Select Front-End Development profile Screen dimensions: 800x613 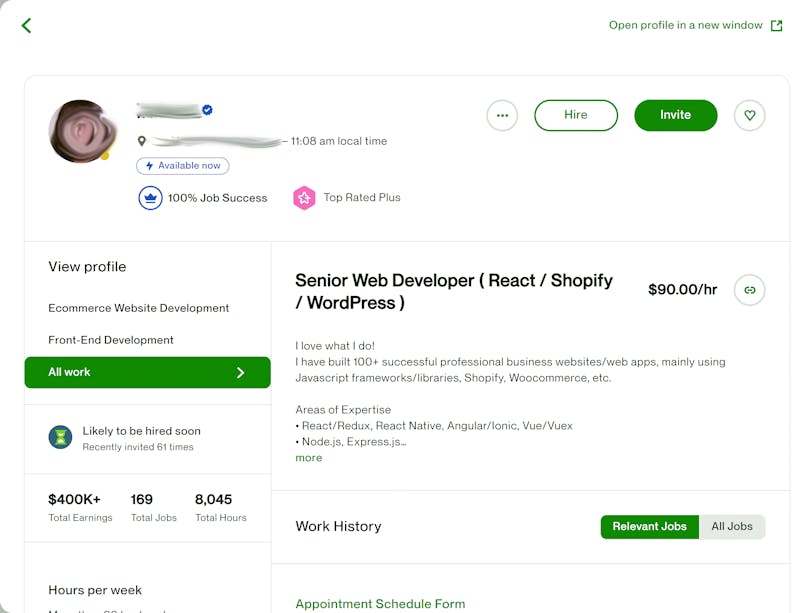(x=111, y=340)
